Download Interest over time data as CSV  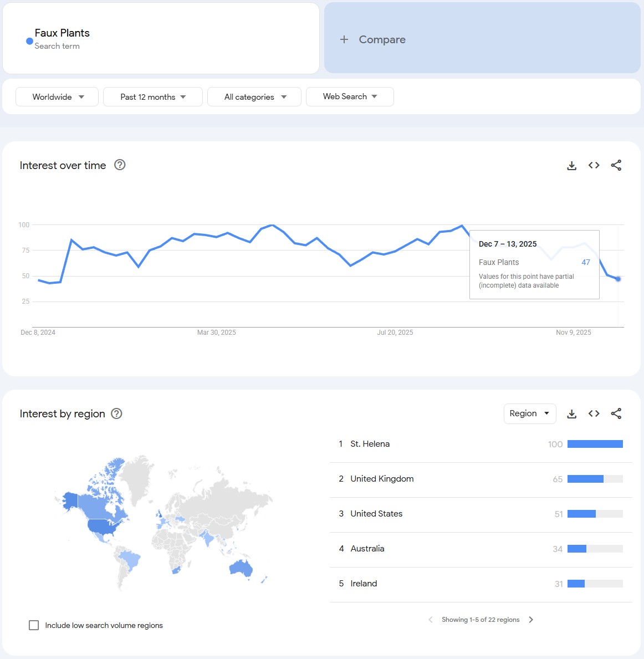[x=572, y=165]
